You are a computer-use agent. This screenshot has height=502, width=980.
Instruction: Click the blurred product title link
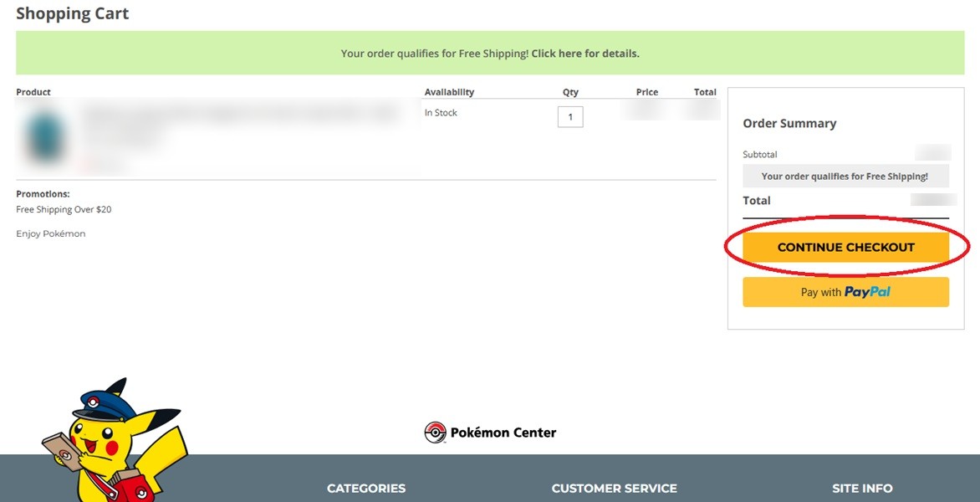point(238,115)
